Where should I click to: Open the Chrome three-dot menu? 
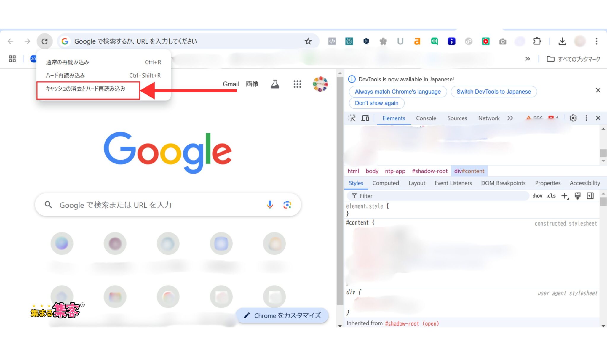tap(596, 41)
